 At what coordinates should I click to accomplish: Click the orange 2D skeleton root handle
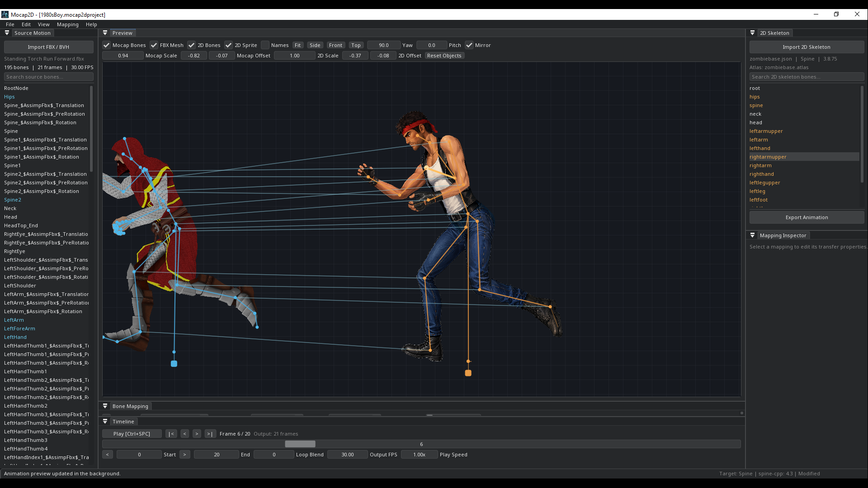468,373
